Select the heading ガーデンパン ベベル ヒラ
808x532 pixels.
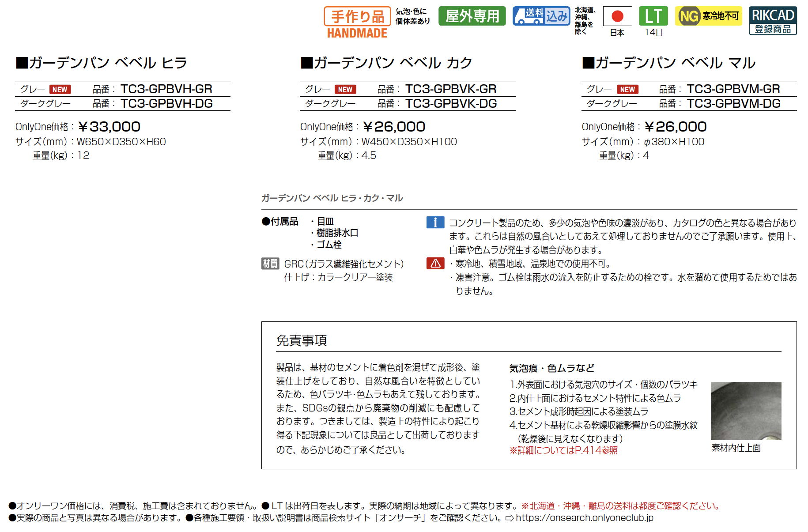click(102, 63)
